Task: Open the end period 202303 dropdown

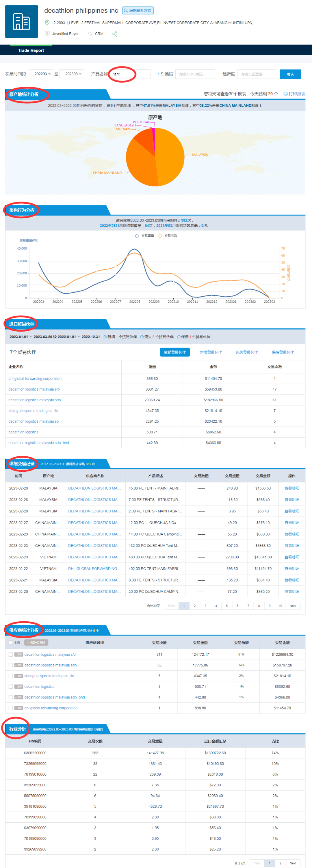Action: click(71, 74)
